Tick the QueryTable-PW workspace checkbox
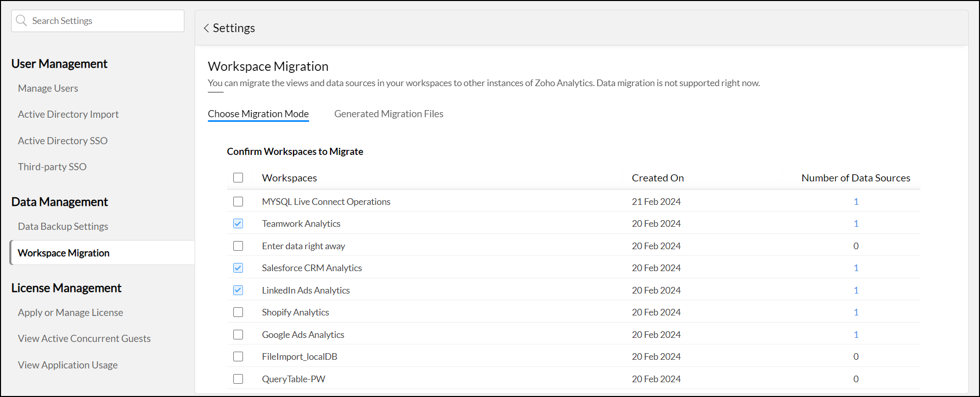The height and width of the screenshot is (397, 980). [238, 379]
